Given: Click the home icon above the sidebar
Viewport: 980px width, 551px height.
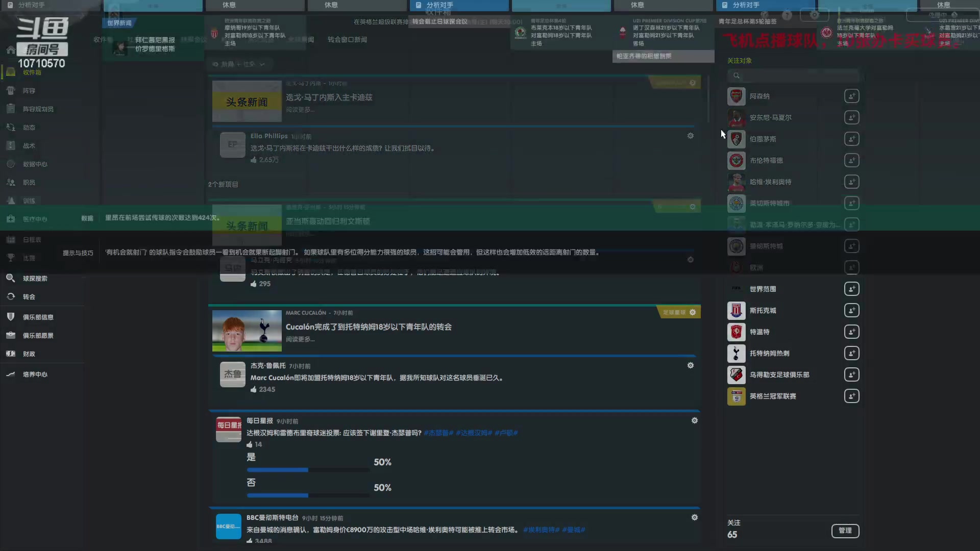Looking at the screenshot, I should pos(10,49).
